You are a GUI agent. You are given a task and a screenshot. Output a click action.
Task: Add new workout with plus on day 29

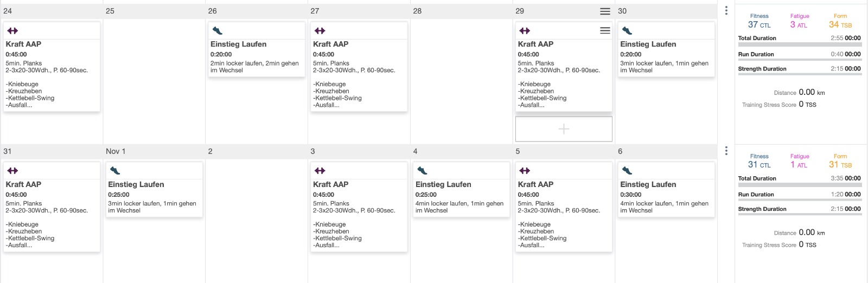coord(564,129)
